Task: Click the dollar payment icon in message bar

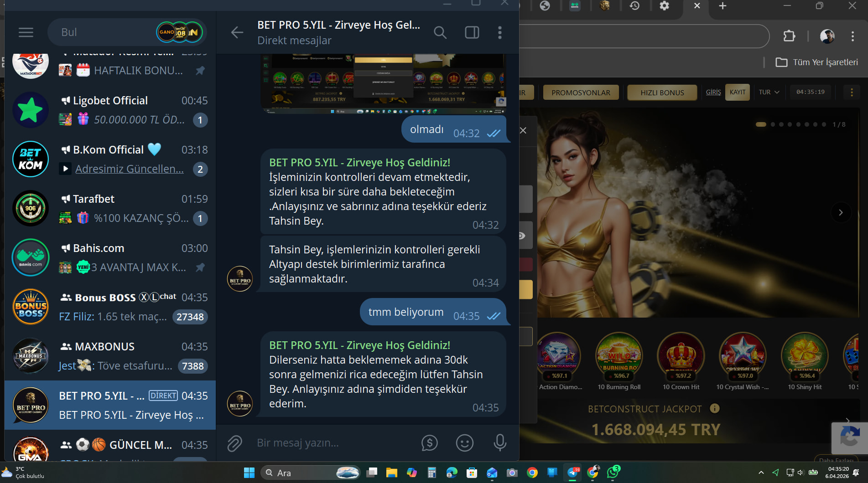Action: 429,443
